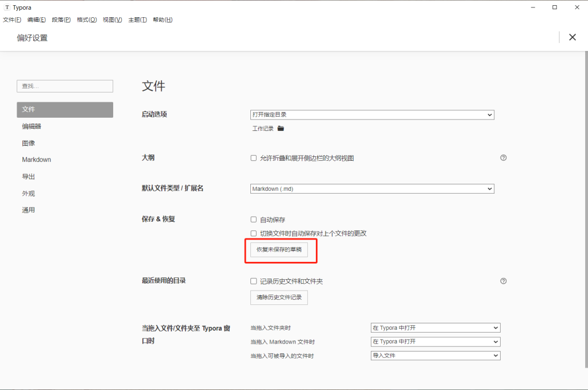Click the 查找 search field
Screen dimensions: 588x390
(65, 86)
